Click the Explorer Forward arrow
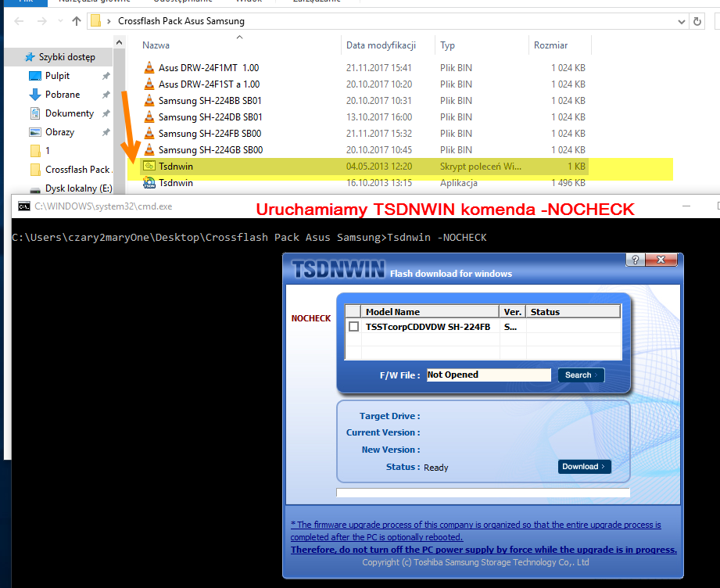 41,21
